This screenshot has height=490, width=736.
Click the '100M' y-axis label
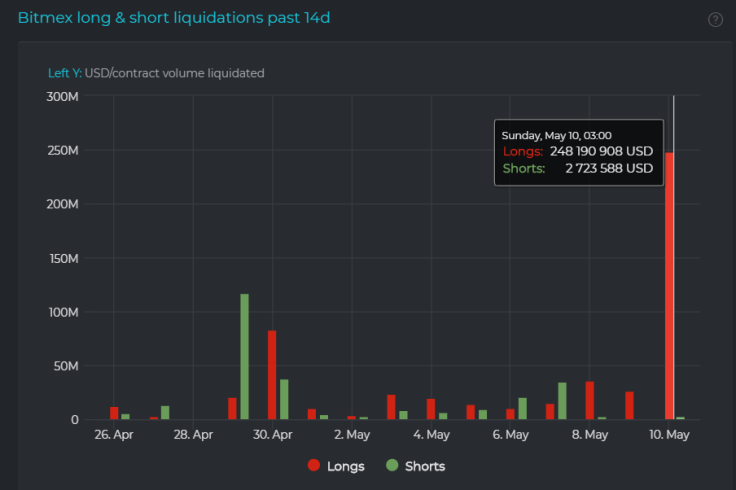pos(63,312)
